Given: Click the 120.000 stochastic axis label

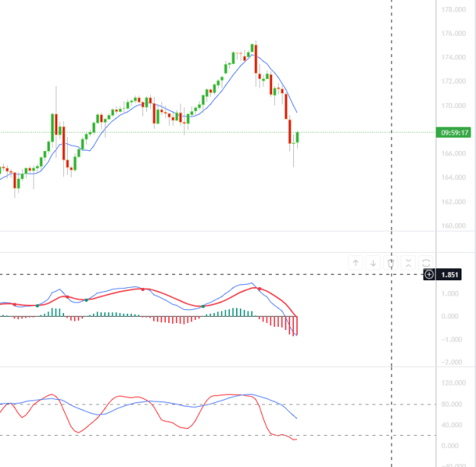Looking at the screenshot, I should (x=453, y=382).
